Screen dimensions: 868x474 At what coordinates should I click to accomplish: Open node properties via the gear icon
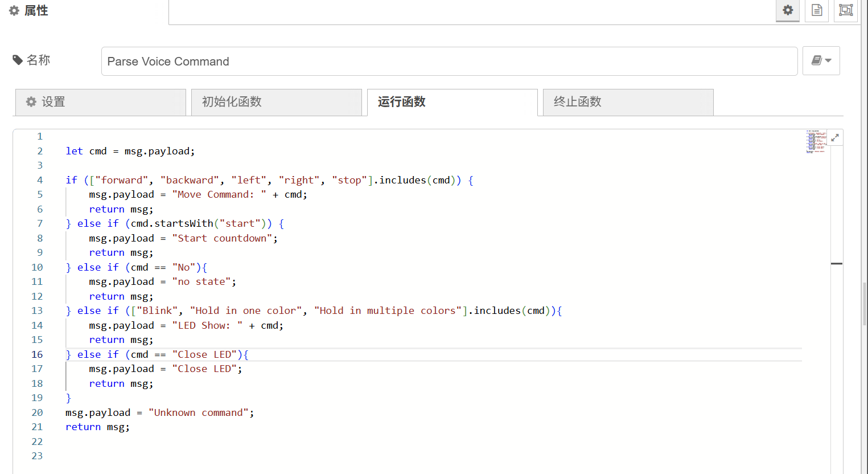(x=787, y=10)
